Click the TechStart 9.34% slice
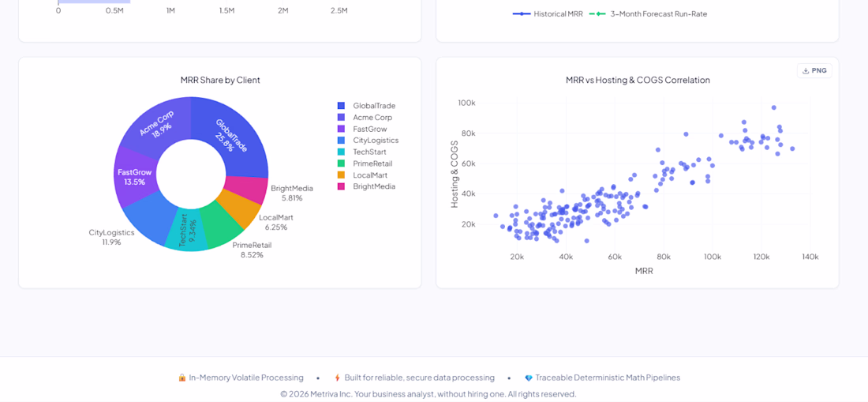The width and height of the screenshot is (868, 402). [187, 231]
